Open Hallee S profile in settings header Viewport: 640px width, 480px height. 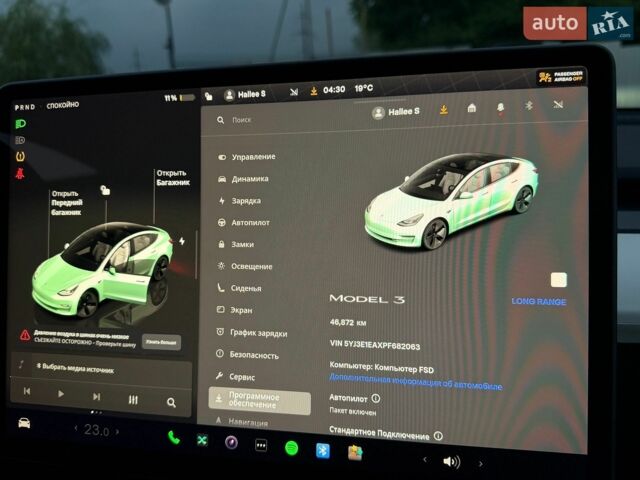pyautogui.click(x=396, y=112)
